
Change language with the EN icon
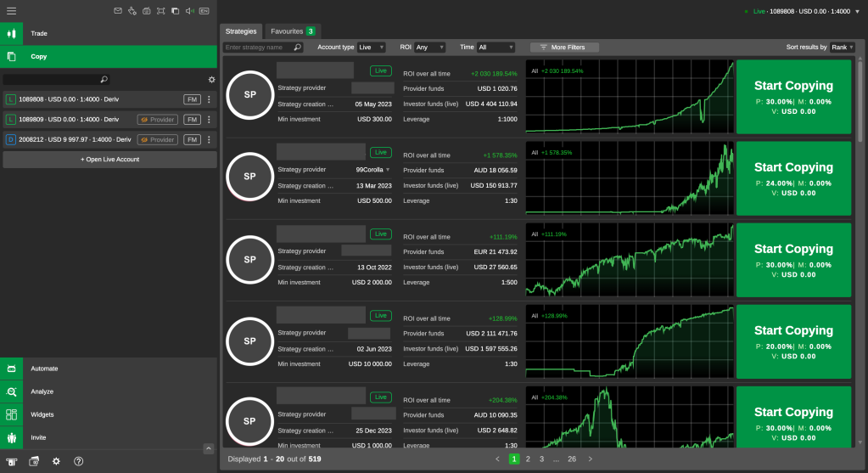(x=204, y=10)
